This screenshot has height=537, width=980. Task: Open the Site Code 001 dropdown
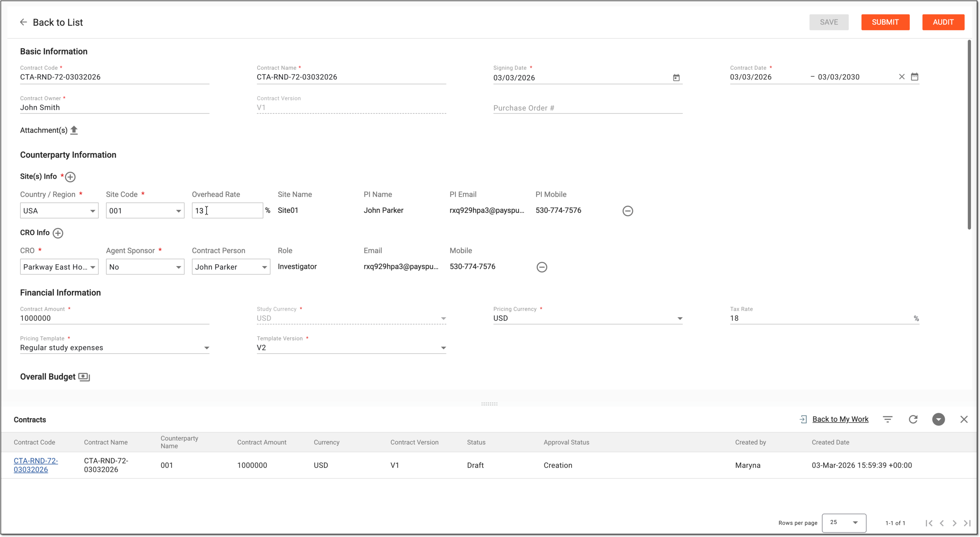(145, 211)
